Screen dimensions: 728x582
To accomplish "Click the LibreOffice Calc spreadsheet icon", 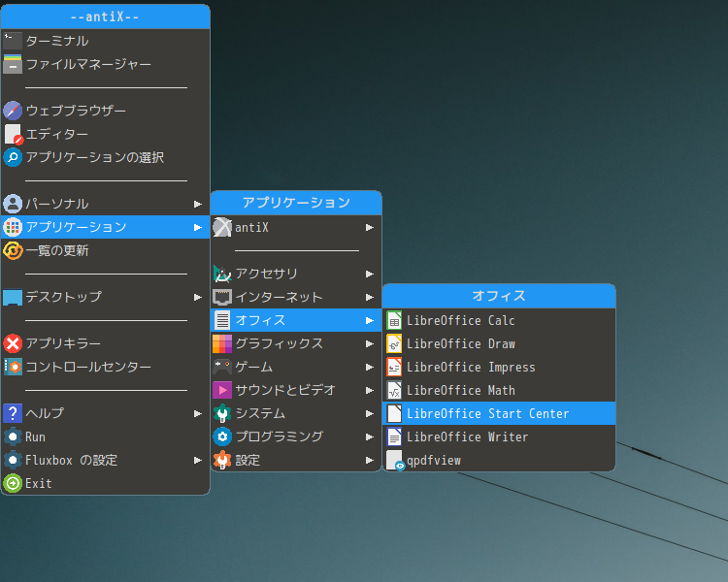I will (394, 320).
